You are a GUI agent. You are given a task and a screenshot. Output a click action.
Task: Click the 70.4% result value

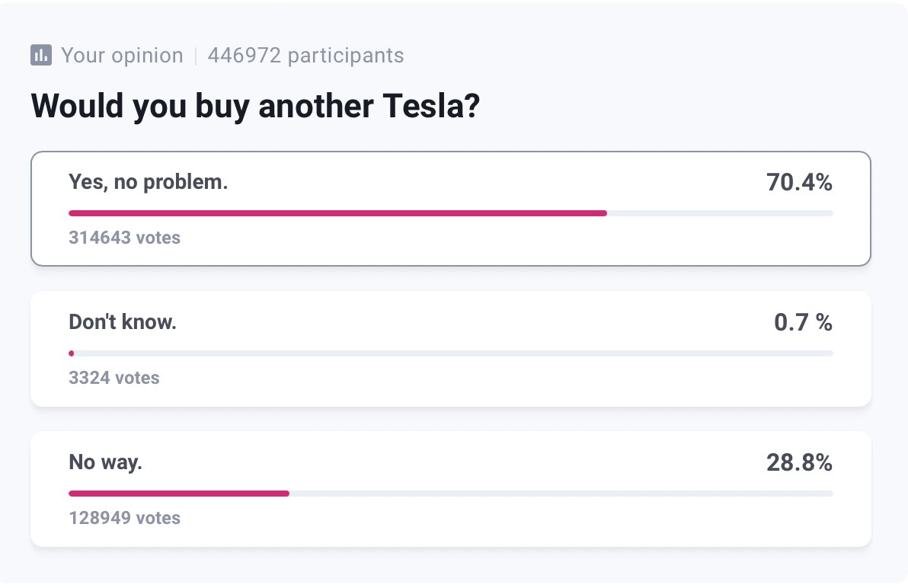click(x=799, y=183)
